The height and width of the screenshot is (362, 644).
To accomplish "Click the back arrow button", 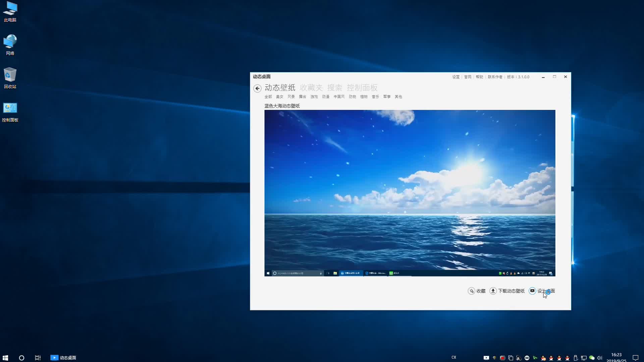I will pyautogui.click(x=257, y=88).
